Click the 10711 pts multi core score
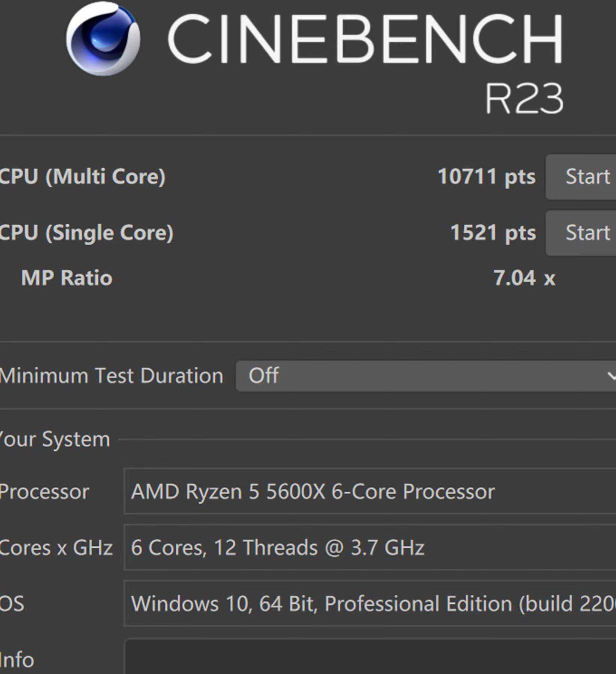 [486, 176]
